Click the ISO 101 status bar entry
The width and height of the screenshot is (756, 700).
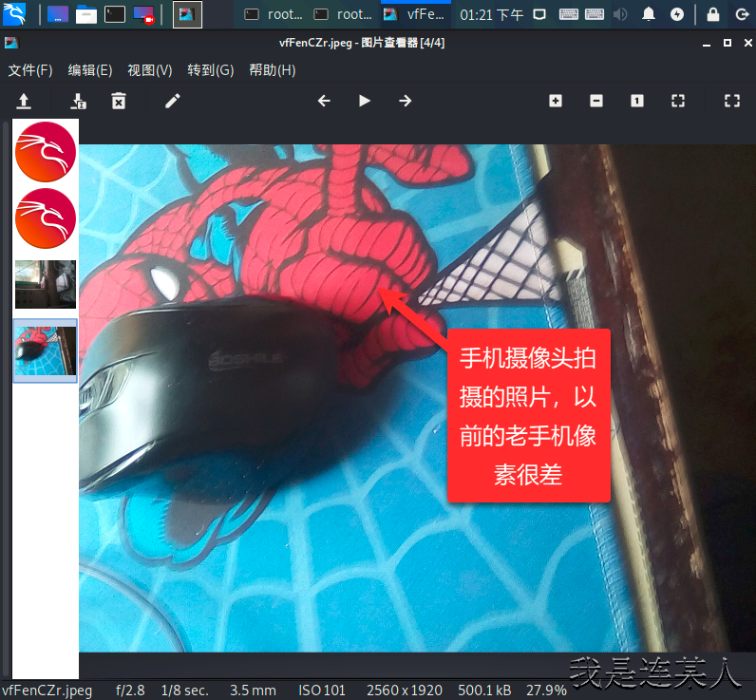(x=322, y=691)
